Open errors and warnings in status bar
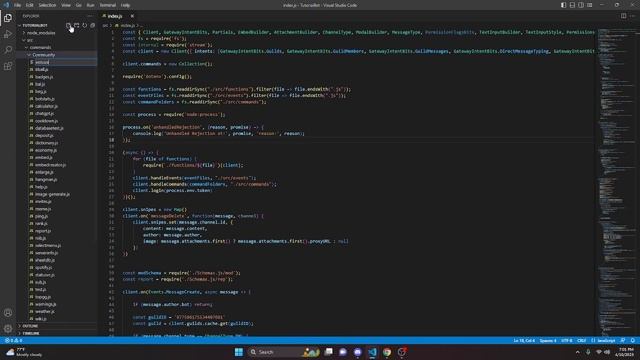This screenshot has height=360, width=640. click(13, 340)
